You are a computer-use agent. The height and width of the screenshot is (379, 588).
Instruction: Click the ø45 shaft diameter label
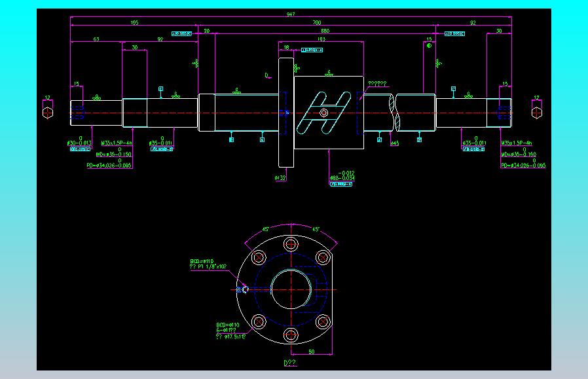coord(394,143)
